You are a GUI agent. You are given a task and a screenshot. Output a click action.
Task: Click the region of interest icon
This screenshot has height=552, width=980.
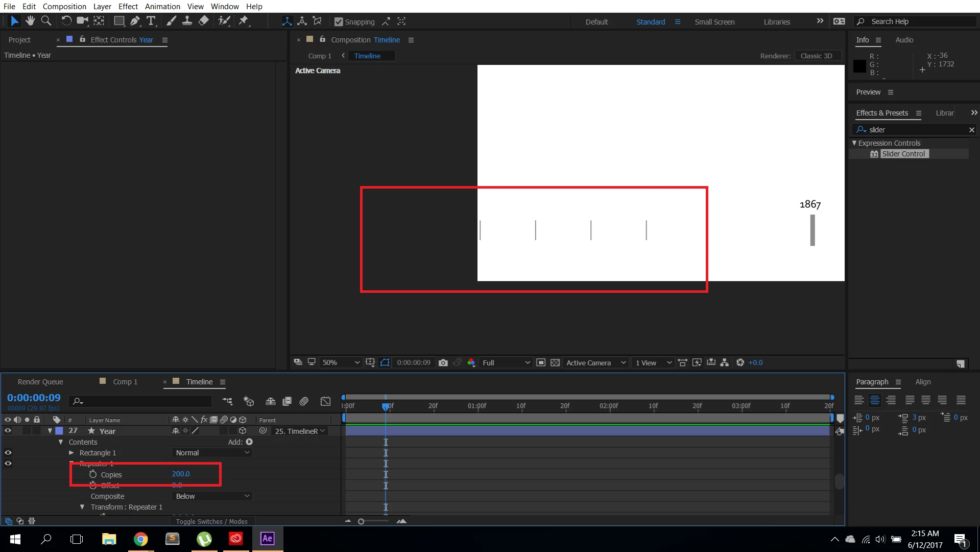click(x=541, y=362)
